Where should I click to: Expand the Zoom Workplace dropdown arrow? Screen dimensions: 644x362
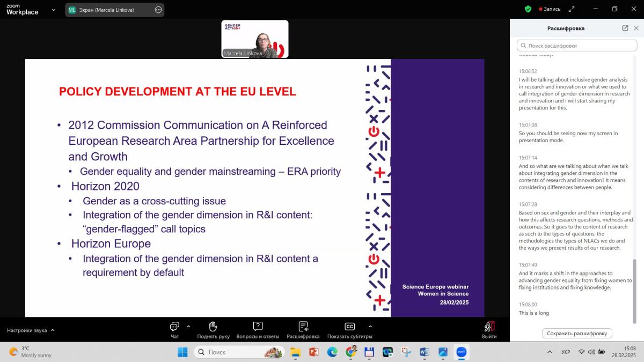click(54, 10)
